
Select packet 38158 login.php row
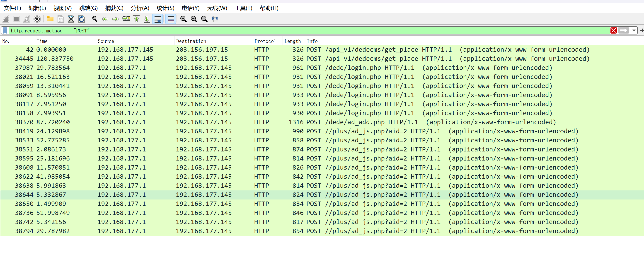pyautogui.click(x=322, y=113)
